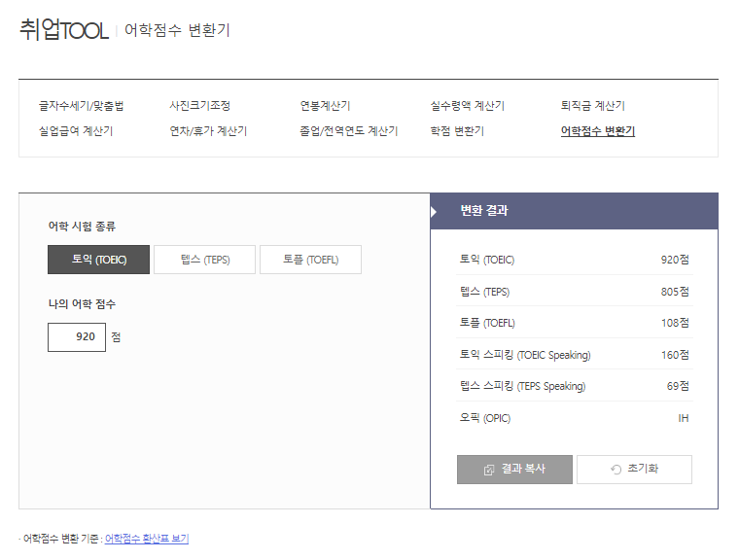This screenshot has width=739, height=560.
Task: Open 글자수세기/맞춤법 tool
Action: [81, 106]
